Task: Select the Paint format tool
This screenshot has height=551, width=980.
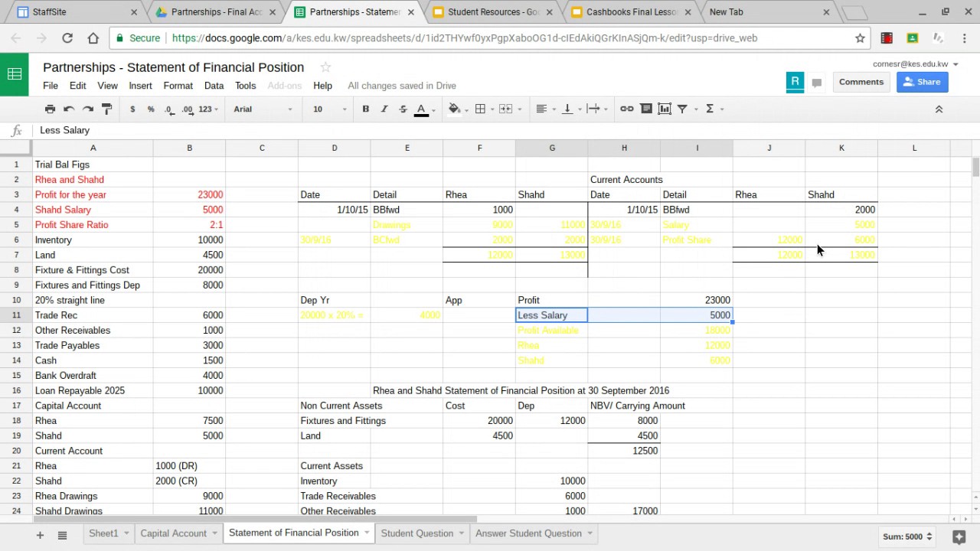Action: tap(107, 109)
